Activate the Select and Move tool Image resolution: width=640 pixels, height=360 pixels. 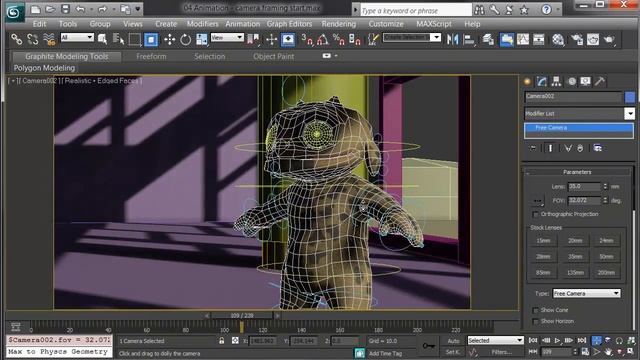click(x=169, y=40)
